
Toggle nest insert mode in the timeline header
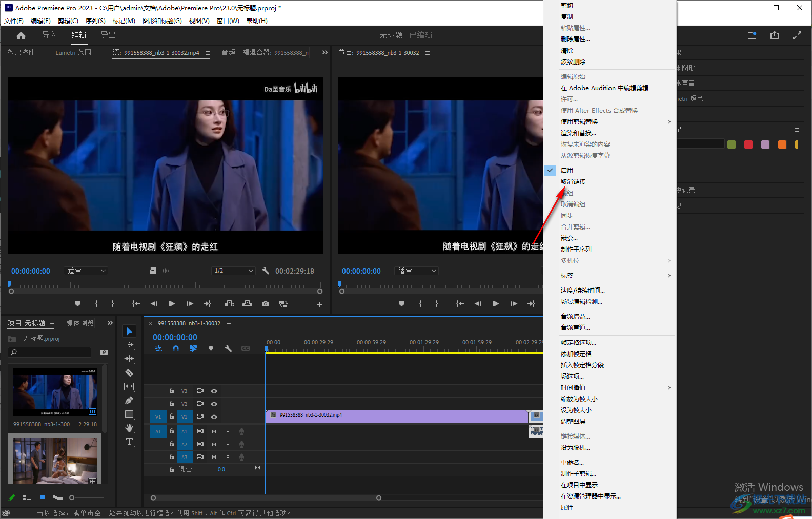[x=158, y=348]
